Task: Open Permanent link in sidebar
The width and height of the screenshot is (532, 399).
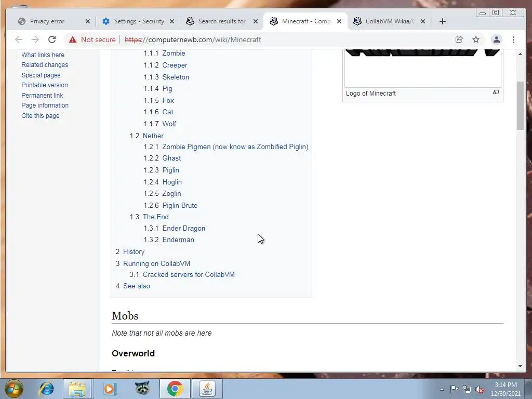Action: point(43,96)
